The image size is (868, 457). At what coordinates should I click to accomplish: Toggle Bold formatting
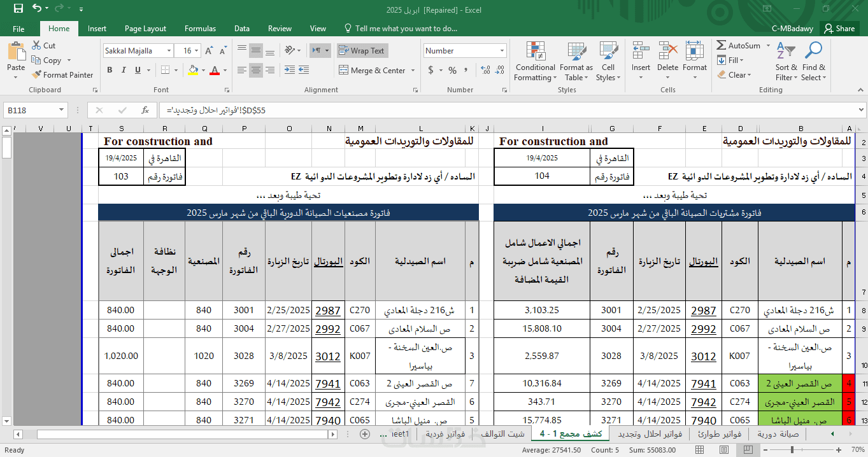coord(110,70)
